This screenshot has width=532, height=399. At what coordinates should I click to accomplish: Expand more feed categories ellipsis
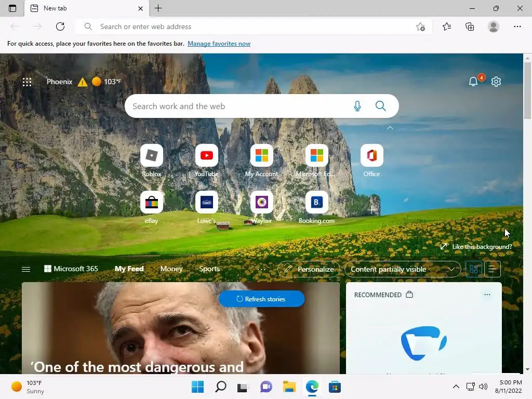[x=261, y=269]
